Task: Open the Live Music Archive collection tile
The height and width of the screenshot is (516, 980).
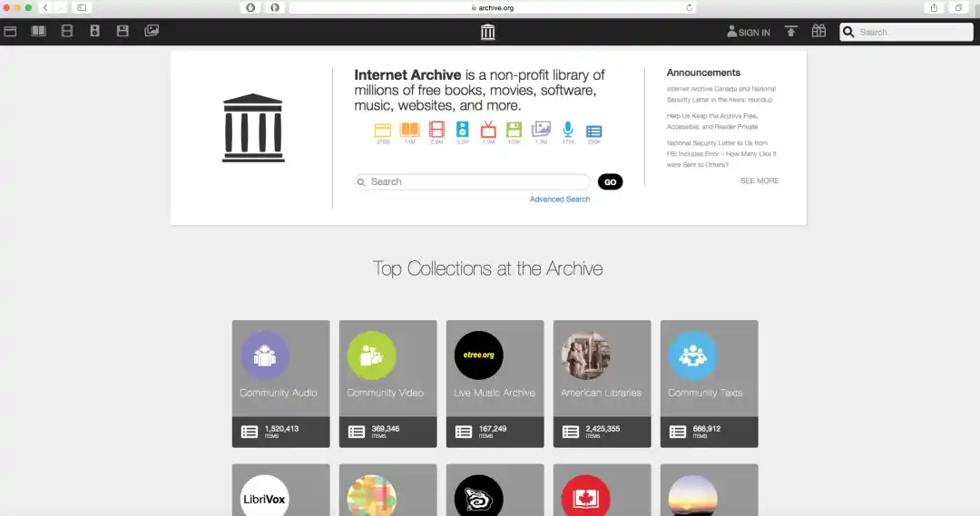Action: [x=495, y=384]
